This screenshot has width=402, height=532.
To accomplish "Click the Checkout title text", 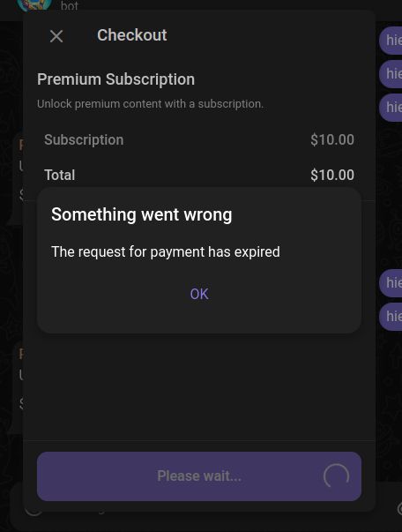I will [x=132, y=35].
